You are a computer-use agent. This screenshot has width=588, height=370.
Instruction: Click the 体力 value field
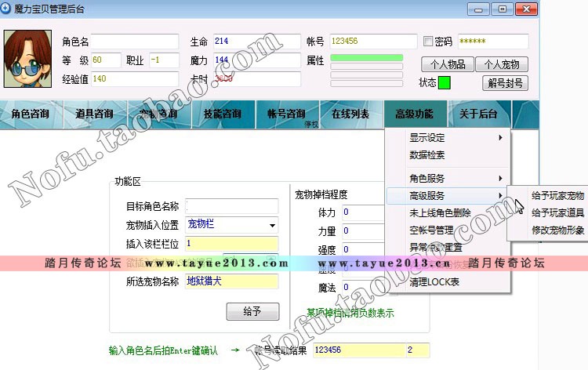click(x=363, y=212)
